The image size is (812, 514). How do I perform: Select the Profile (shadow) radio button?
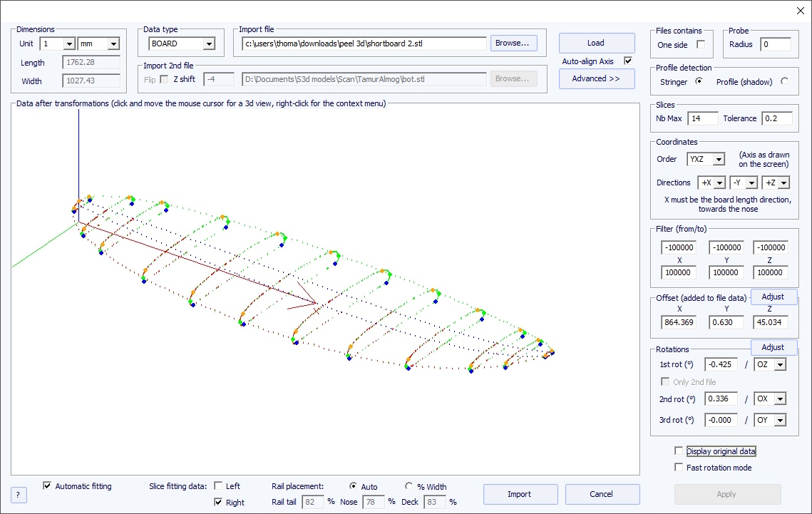tap(784, 81)
